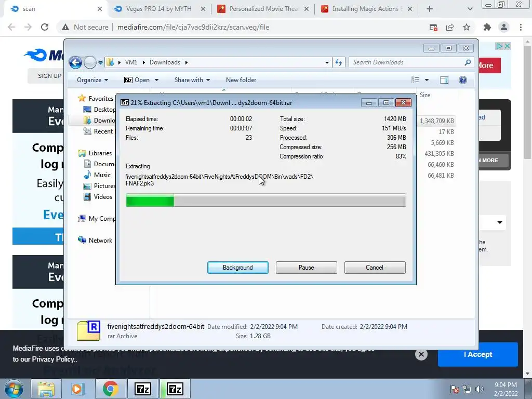This screenshot has width=532, height=399.
Task: Reload the MediaFire page
Action: click(x=45, y=27)
